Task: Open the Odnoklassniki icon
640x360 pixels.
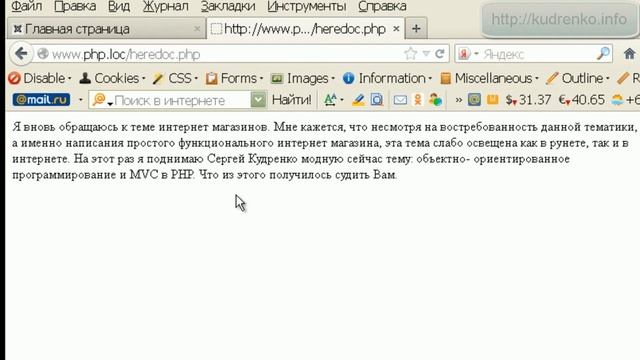Action: 418,100
